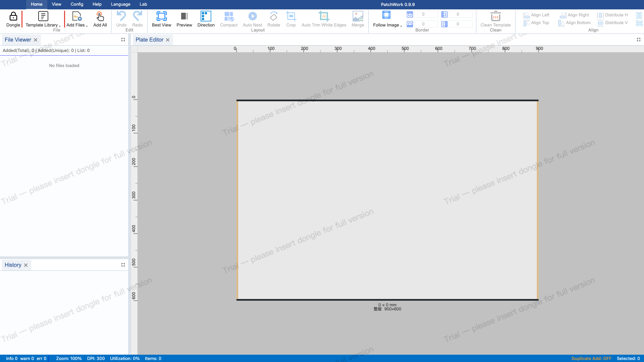This screenshot has width=644, height=362.
Task: Click Auto Trim White Edges
Action: 324,19
